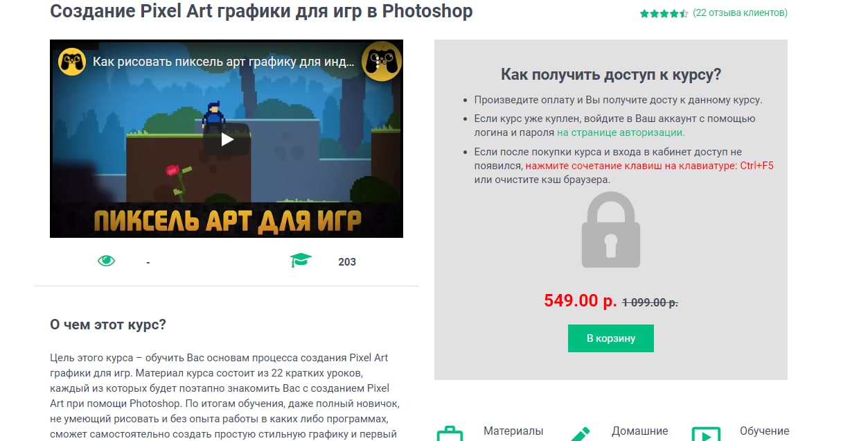Click the red Ctrl+F5 hint text
The height and width of the screenshot is (441, 868).
coord(650,166)
